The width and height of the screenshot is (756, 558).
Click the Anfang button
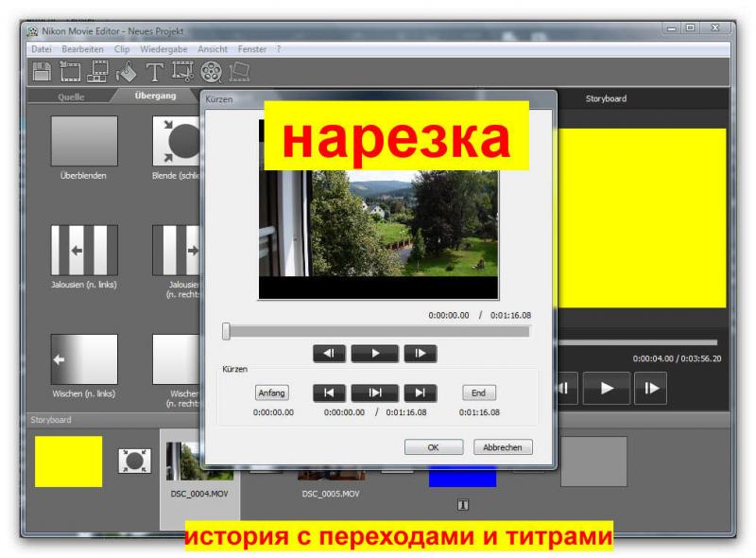pos(271,392)
